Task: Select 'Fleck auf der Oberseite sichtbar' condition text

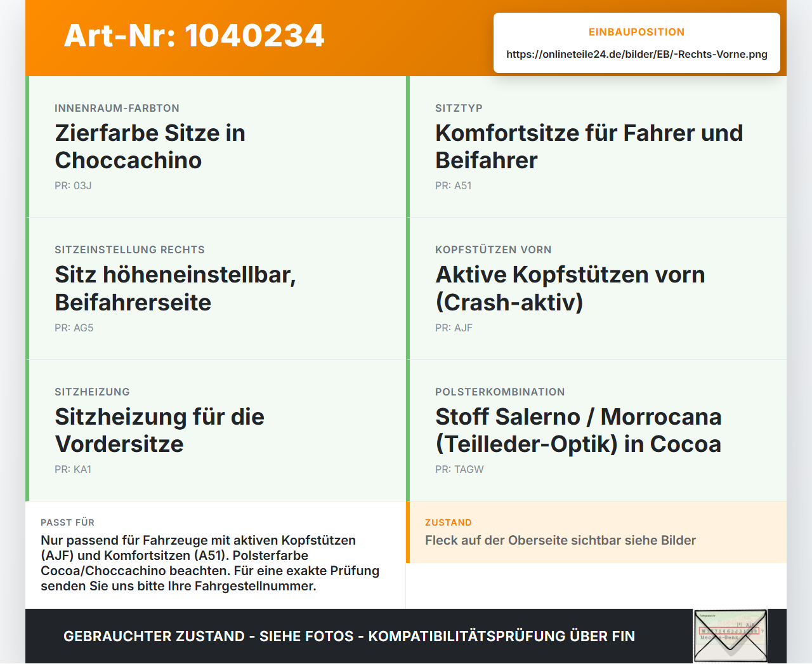Action: pyautogui.click(x=560, y=540)
